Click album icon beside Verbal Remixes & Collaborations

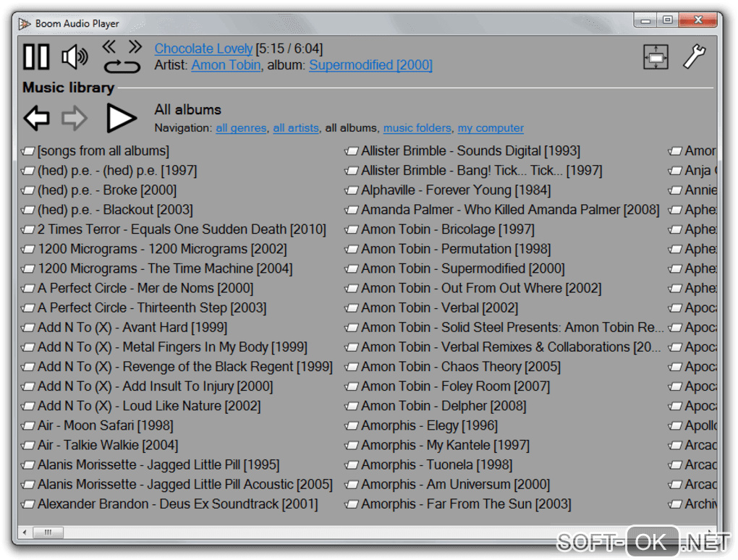coord(352,347)
